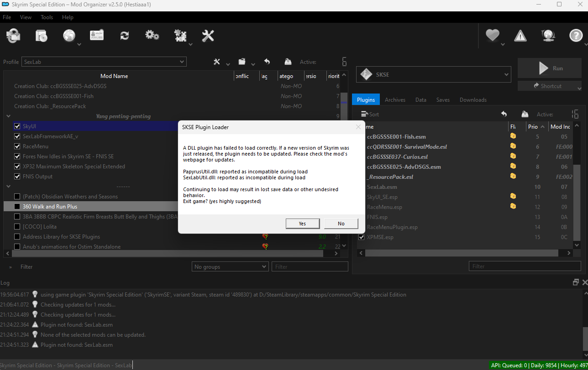Click the Run button
Image resolution: width=588 pixels, height=370 pixels.
click(550, 68)
